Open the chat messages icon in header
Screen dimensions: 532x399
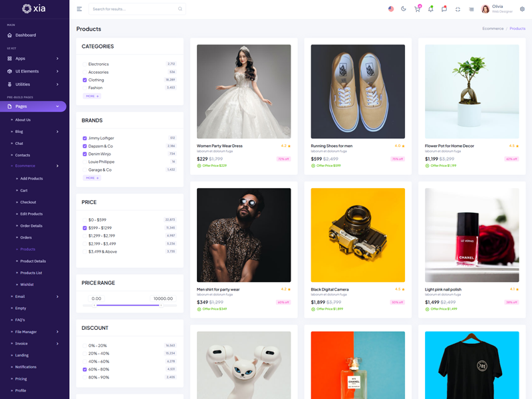[x=444, y=9]
